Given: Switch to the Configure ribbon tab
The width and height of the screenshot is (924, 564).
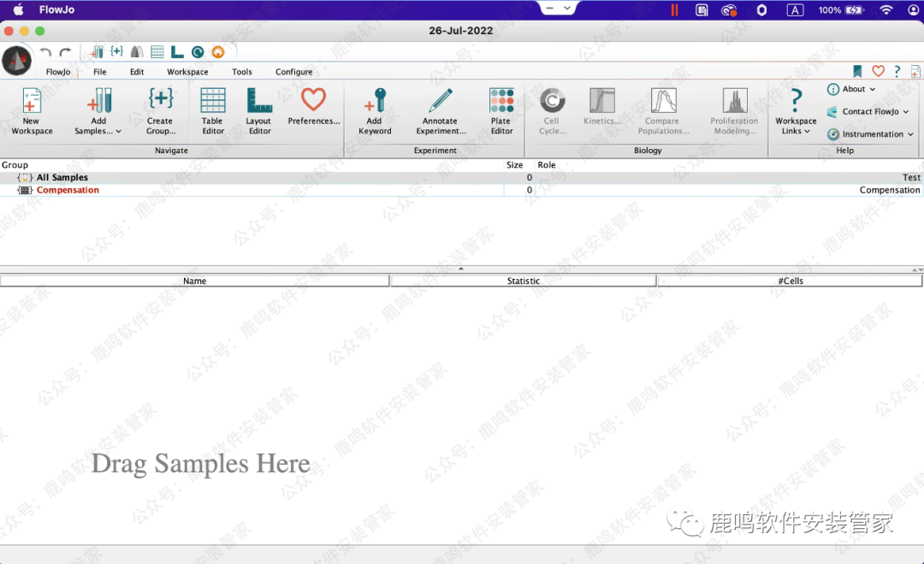Looking at the screenshot, I should pos(293,72).
